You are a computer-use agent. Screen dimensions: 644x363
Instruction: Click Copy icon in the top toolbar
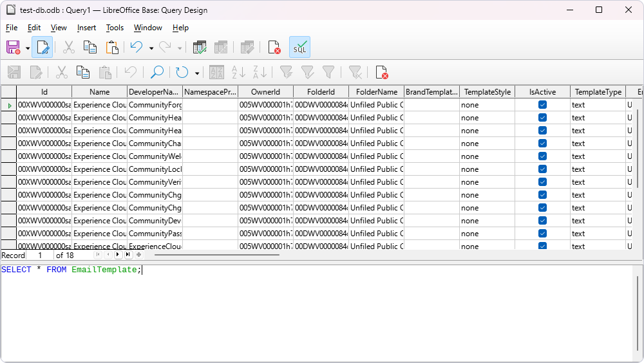90,48
